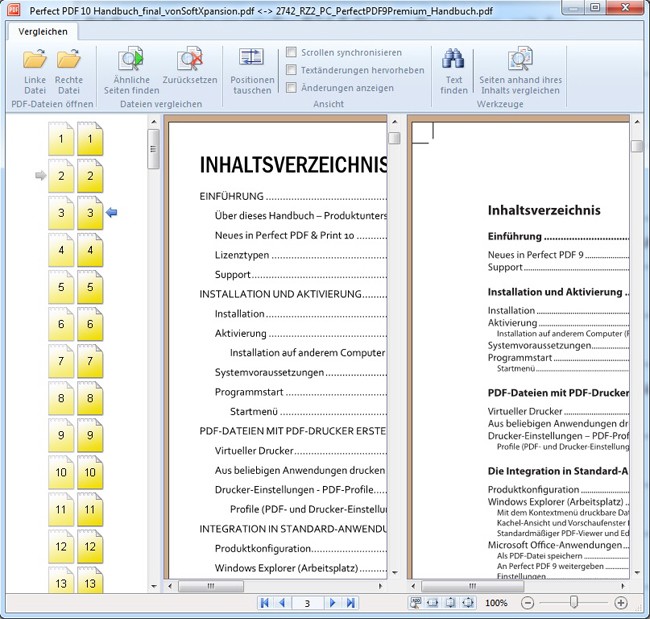Click the 100% zoom level label
This screenshot has height=619, width=650.
496,603
